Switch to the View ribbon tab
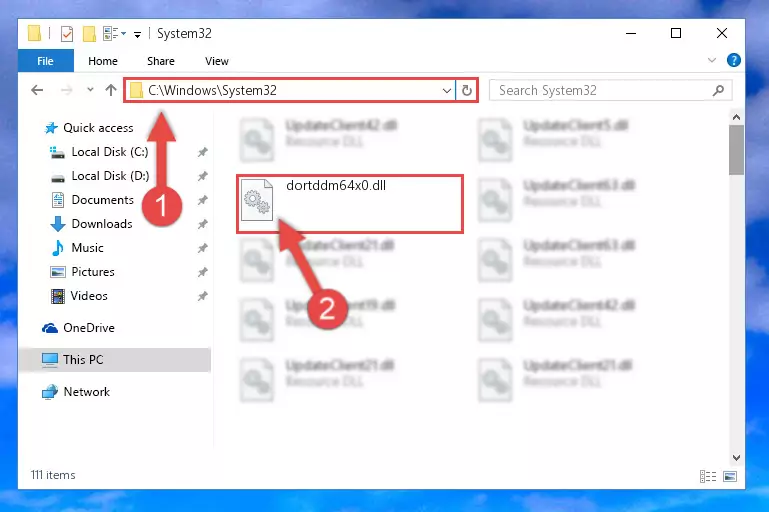Image resolution: width=769 pixels, height=512 pixels. coord(217,61)
